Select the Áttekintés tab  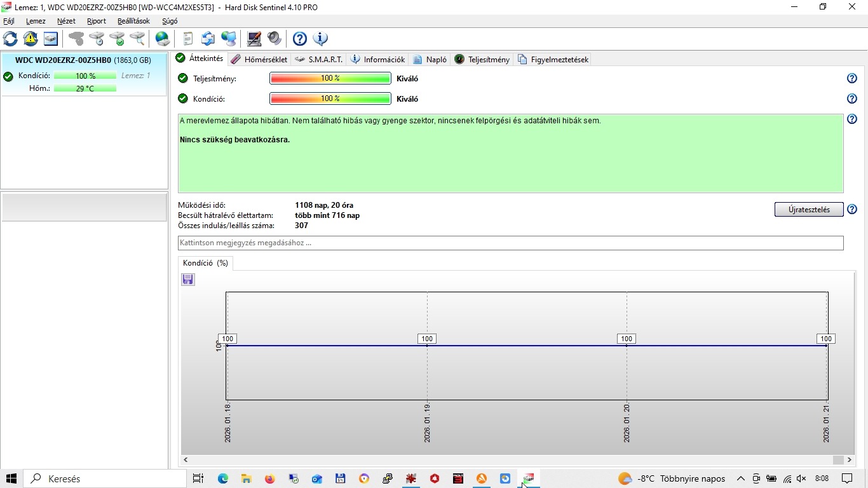[200, 58]
